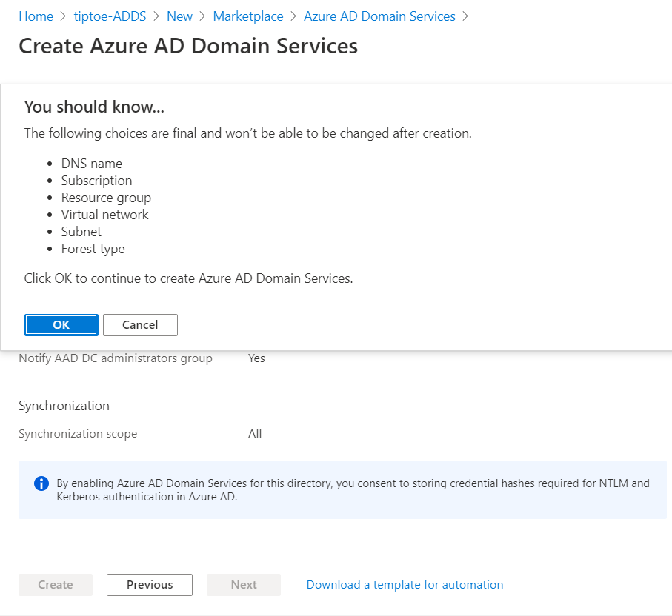Click the 'Synchronization scope' label
Image resolution: width=672 pixels, height=616 pixels.
[x=78, y=434]
